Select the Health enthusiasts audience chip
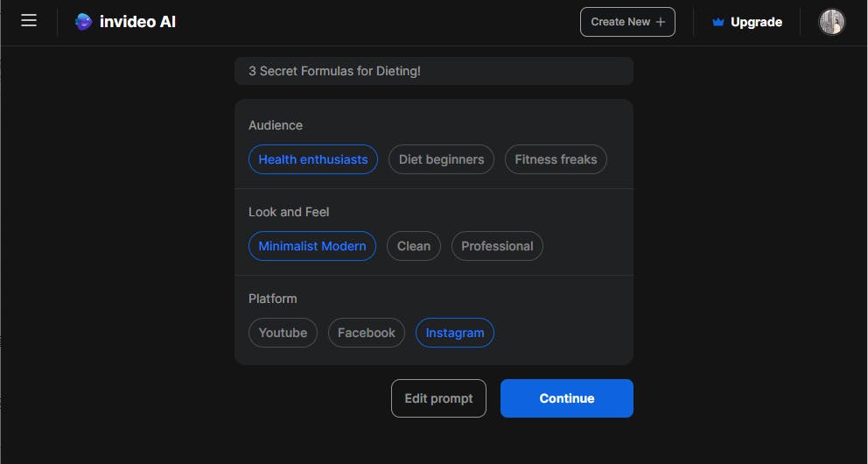 pyautogui.click(x=313, y=159)
